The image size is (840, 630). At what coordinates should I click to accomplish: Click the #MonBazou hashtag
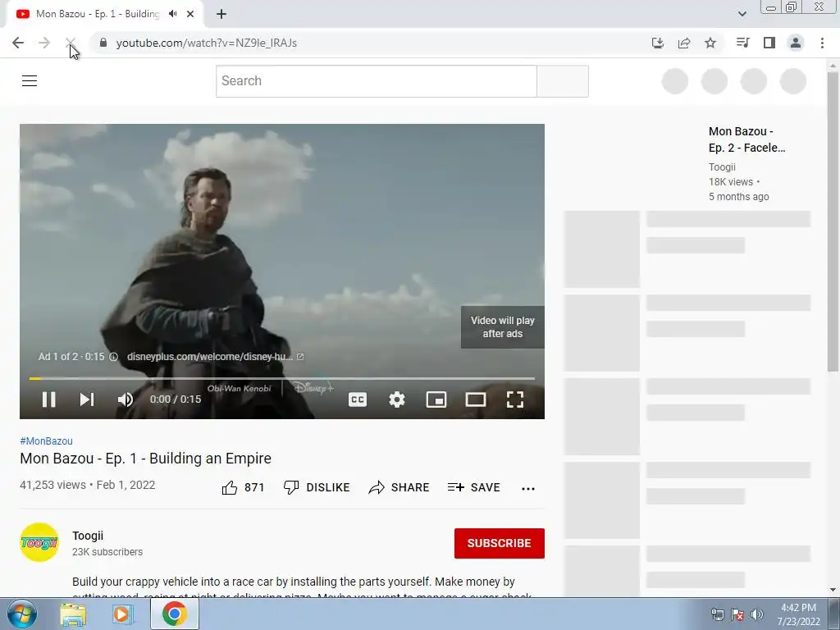pos(46,441)
